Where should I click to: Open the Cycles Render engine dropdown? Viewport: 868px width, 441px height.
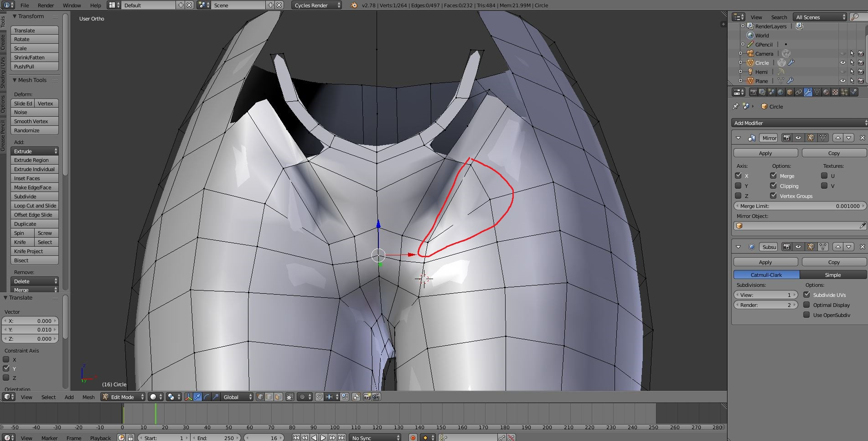[x=316, y=5]
